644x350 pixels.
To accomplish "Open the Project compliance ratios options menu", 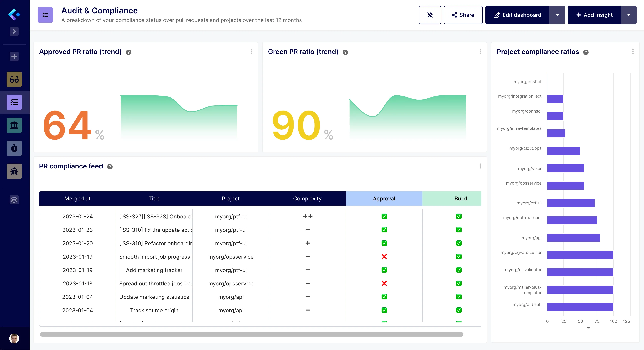I will click(633, 52).
